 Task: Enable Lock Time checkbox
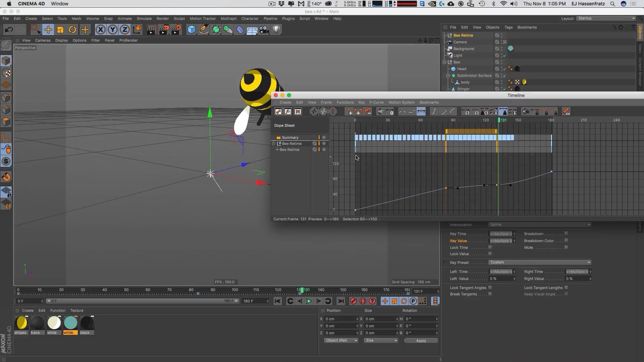point(490,247)
